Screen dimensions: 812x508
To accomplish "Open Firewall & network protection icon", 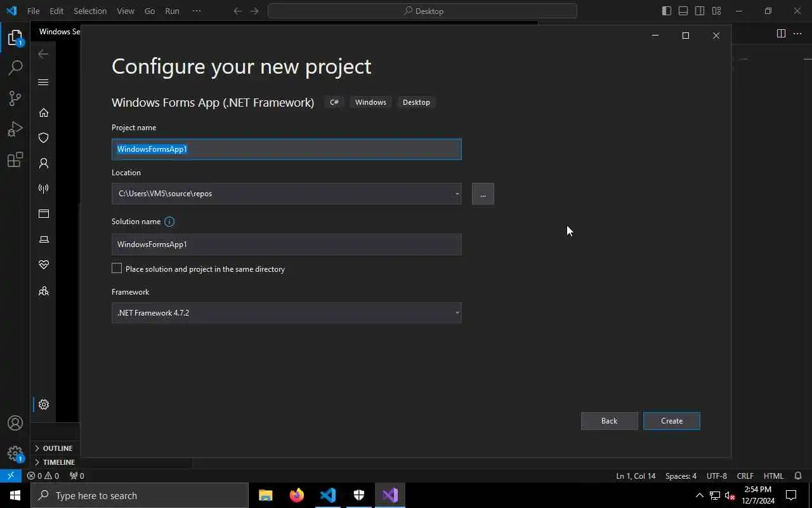I will point(44,189).
